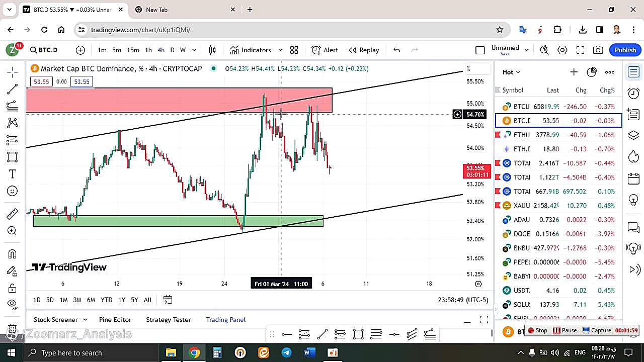
Task: Toggle magnet mode for drawings
Action: coord(13,254)
